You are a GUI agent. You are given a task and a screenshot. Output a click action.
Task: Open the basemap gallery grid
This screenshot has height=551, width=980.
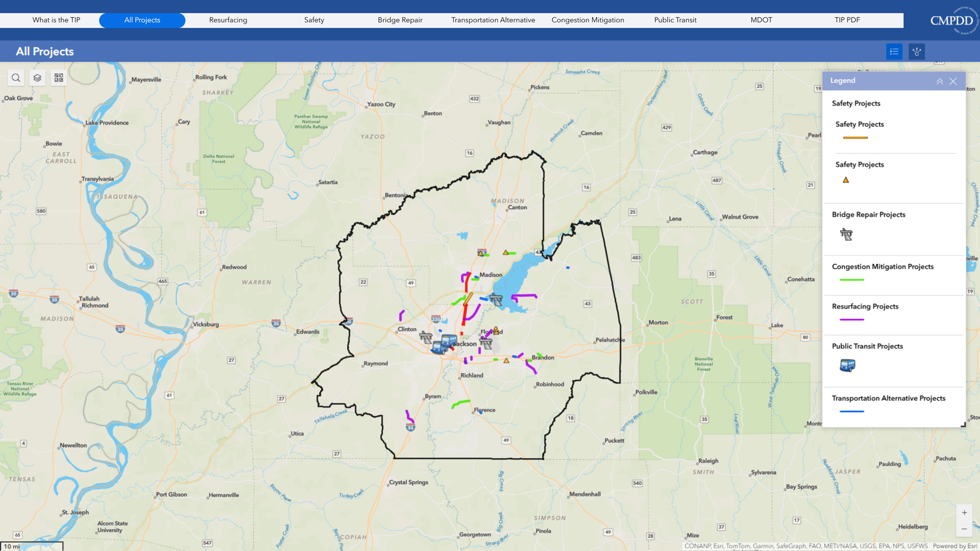pos(59,78)
